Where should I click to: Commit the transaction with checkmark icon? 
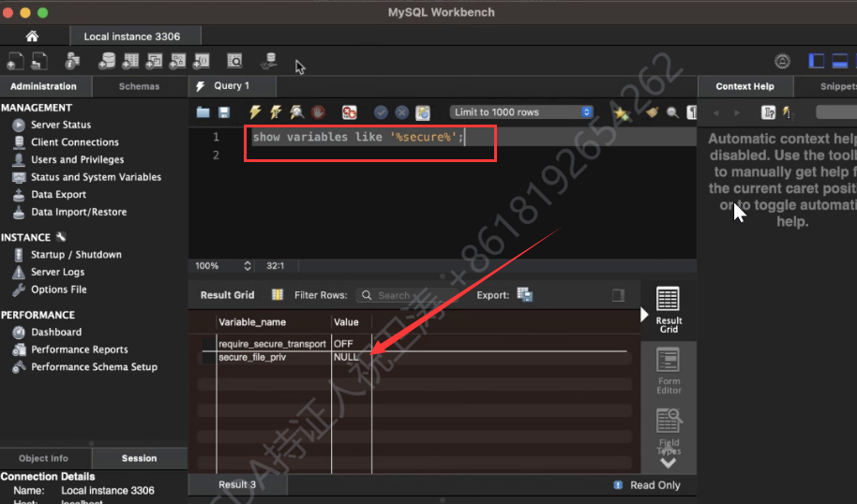[381, 112]
